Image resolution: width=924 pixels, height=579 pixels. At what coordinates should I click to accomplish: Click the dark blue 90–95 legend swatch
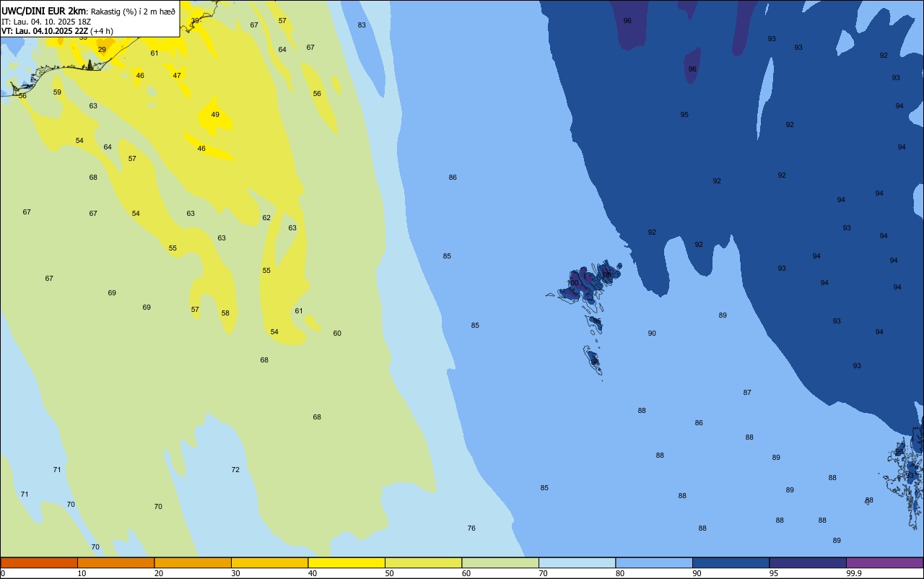coord(731,562)
